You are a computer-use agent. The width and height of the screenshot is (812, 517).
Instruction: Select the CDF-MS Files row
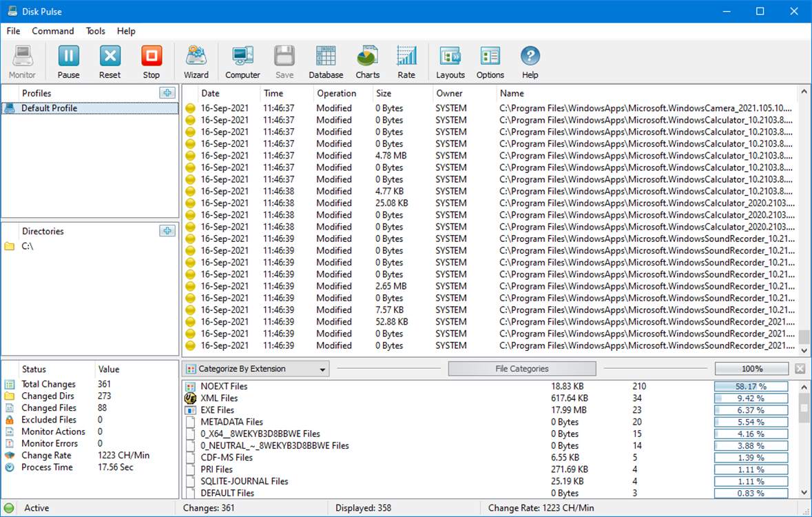(490, 457)
